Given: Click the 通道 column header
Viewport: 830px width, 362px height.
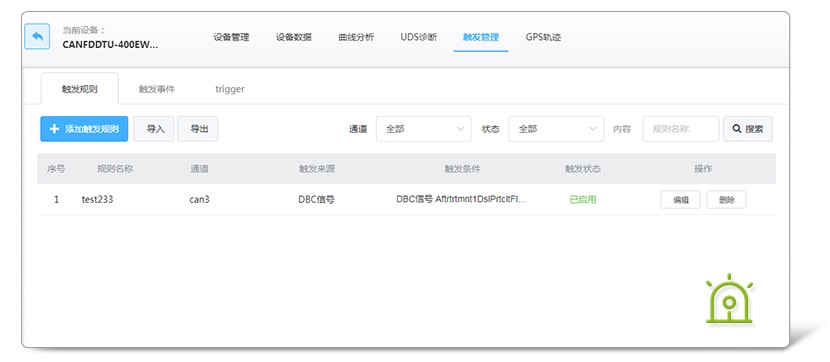Looking at the screenshot, I should tap(200, 169).
